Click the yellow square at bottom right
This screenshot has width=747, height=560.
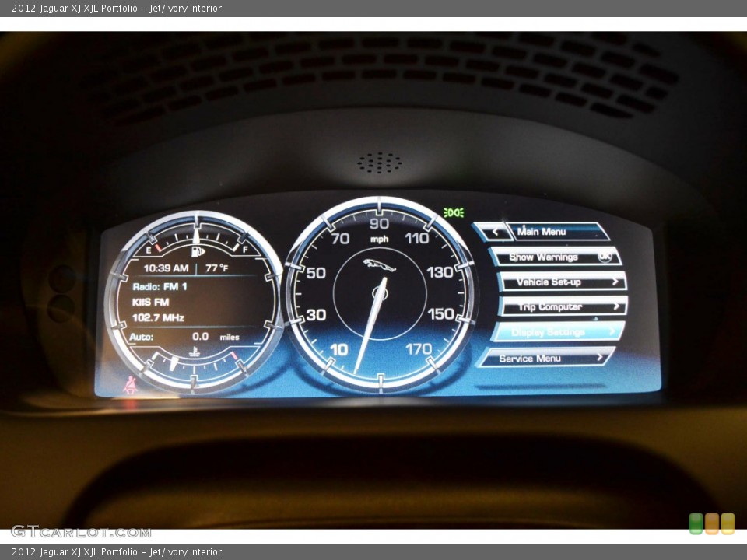728,523
